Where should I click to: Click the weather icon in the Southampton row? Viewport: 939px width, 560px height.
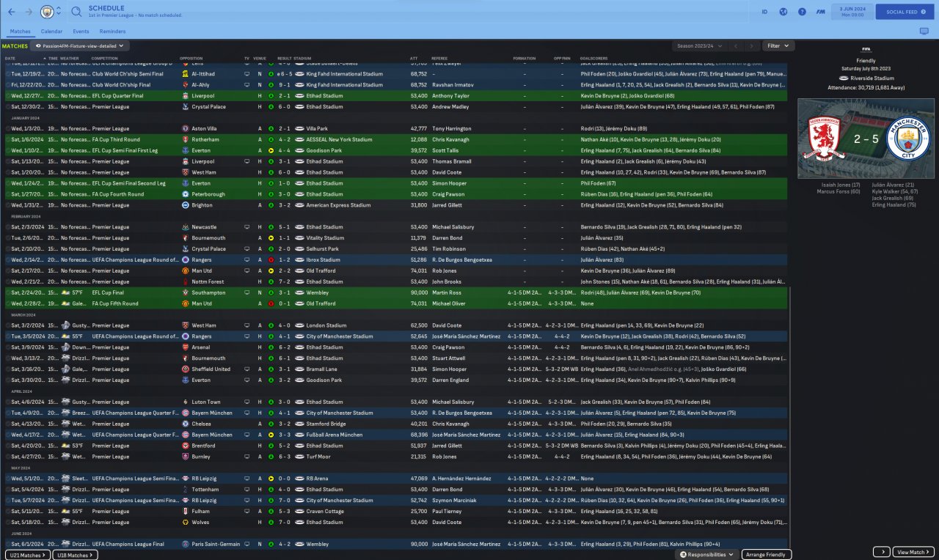[x=65, y=292]
